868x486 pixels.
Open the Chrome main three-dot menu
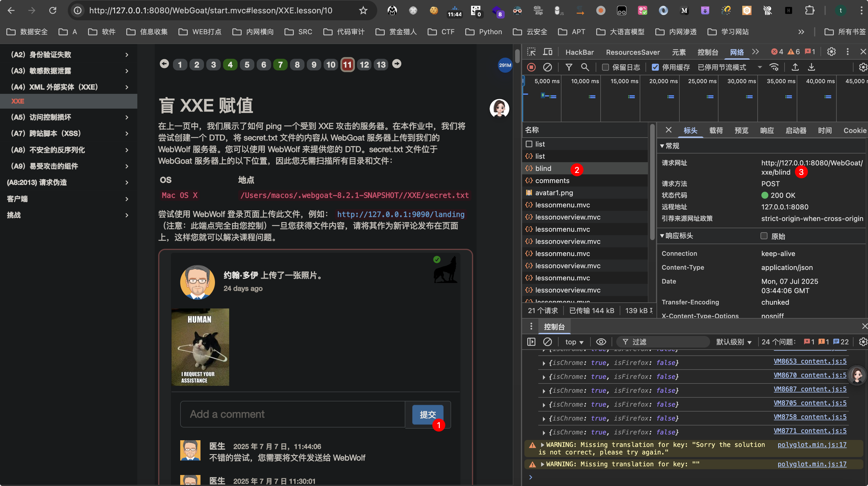[x=861, y=10]
